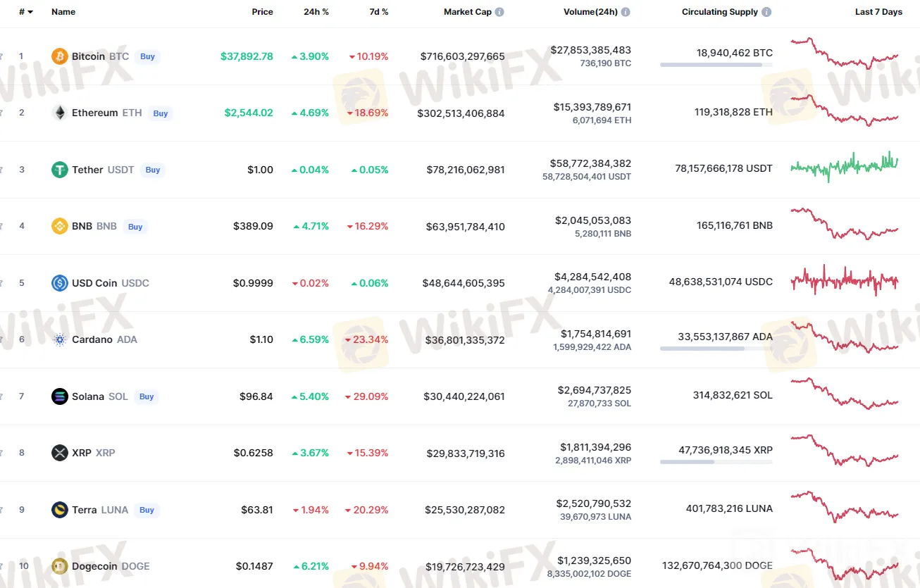This screenshot has height=588, width=920.
Task: Click the USD Coin 7-day sparkline chart
Action: [845, 280]
